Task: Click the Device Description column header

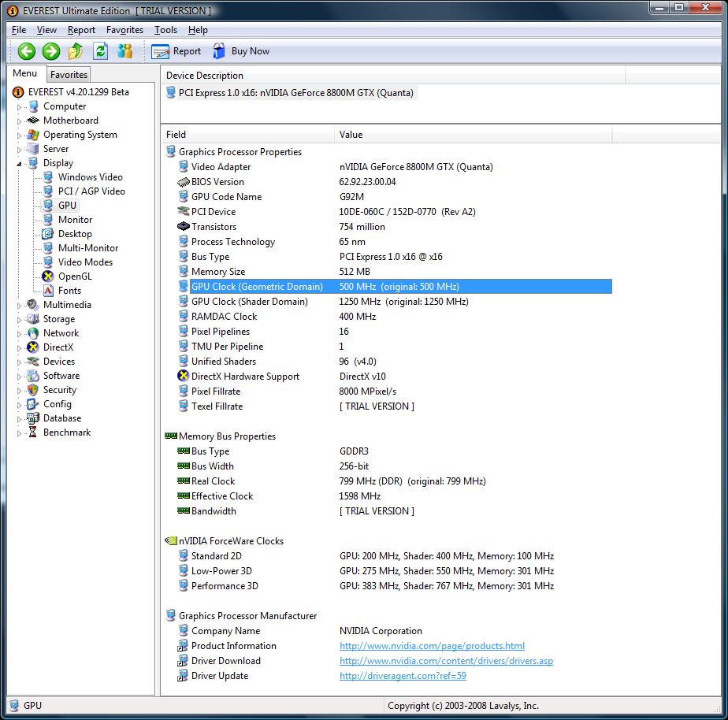Action: click(393, 75)
